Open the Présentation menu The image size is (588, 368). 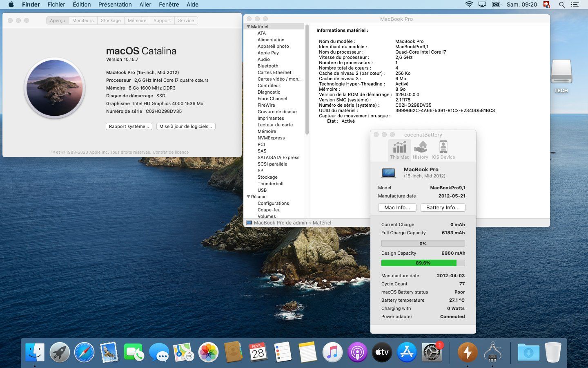click(x=115, y=4)
